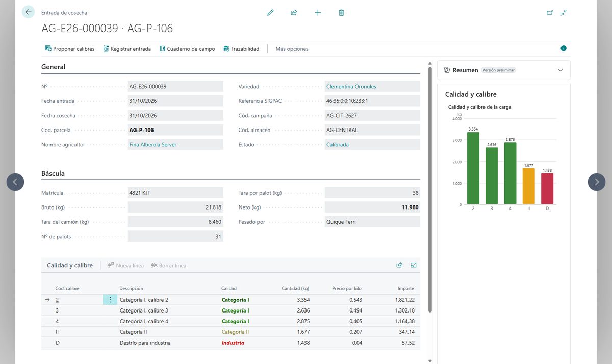This screenshot has height=364, width=612.
Task: Open Más opciones menu
Action: click(292, 49)
